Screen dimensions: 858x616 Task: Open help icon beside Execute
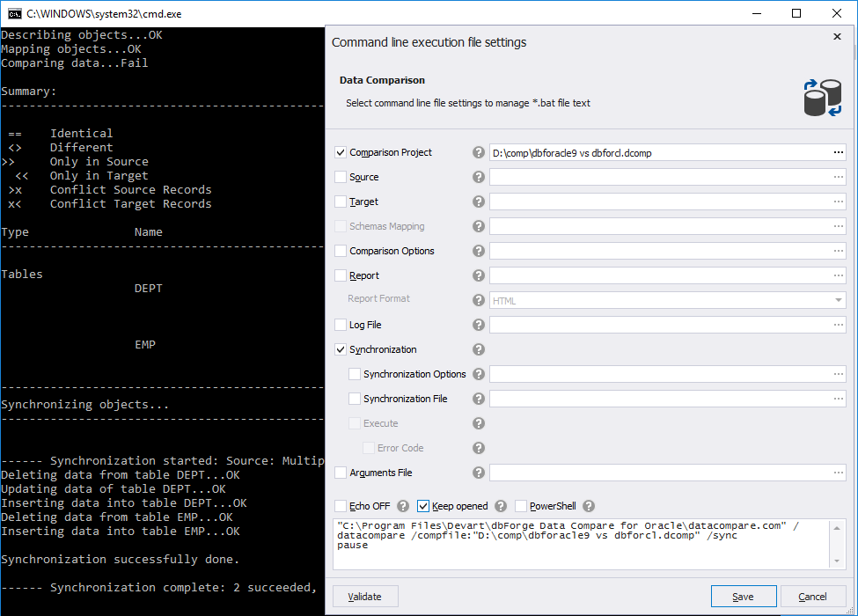(x=478, y=423)
